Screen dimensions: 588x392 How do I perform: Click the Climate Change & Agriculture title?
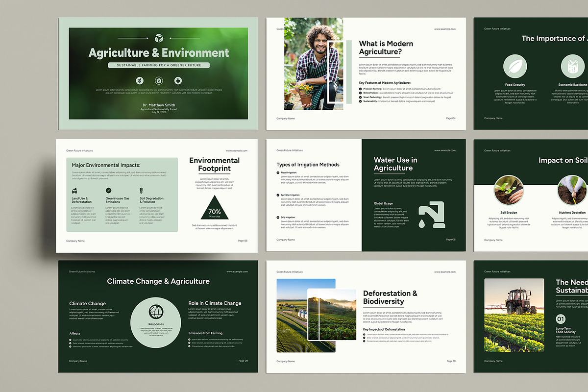click(x=158, y=281)
